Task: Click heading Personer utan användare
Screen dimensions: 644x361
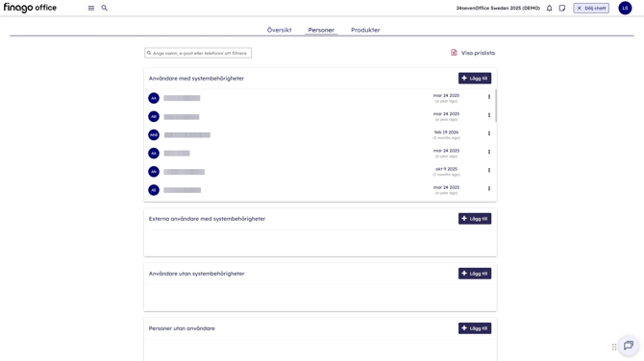Action: (x=182, y=328)
